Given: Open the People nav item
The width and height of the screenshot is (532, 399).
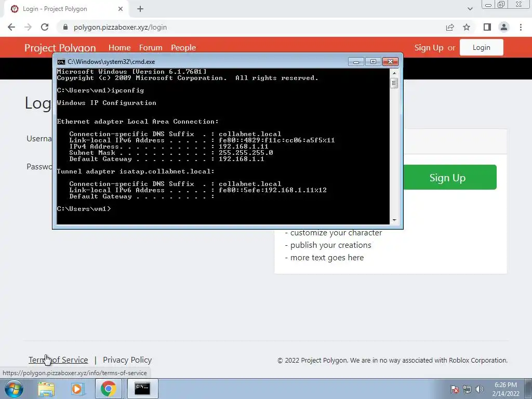Looking at the screenshot, I should (x=183, y=47).
